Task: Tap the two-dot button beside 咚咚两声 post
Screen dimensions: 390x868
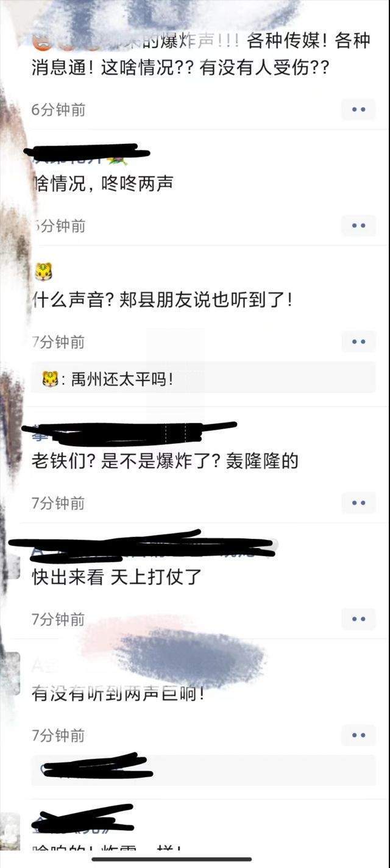Action: pyautogui.click(x=358, y=226)
